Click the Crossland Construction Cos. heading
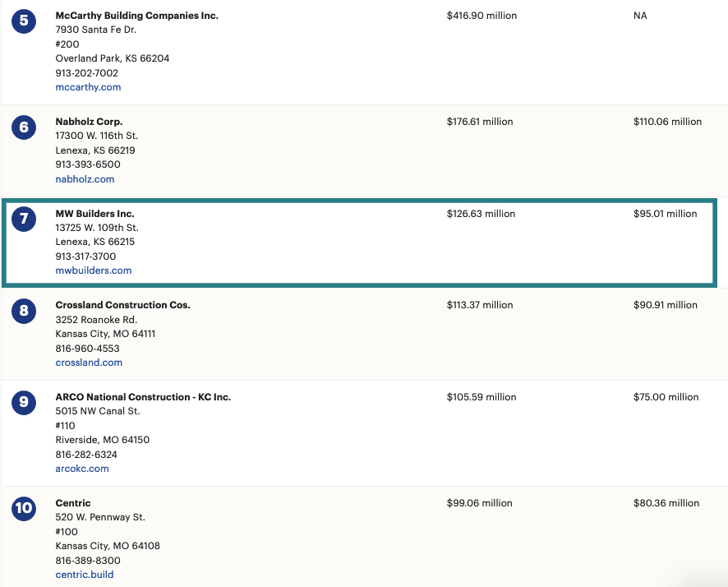The image size is (728, 587). click(123, 305)
